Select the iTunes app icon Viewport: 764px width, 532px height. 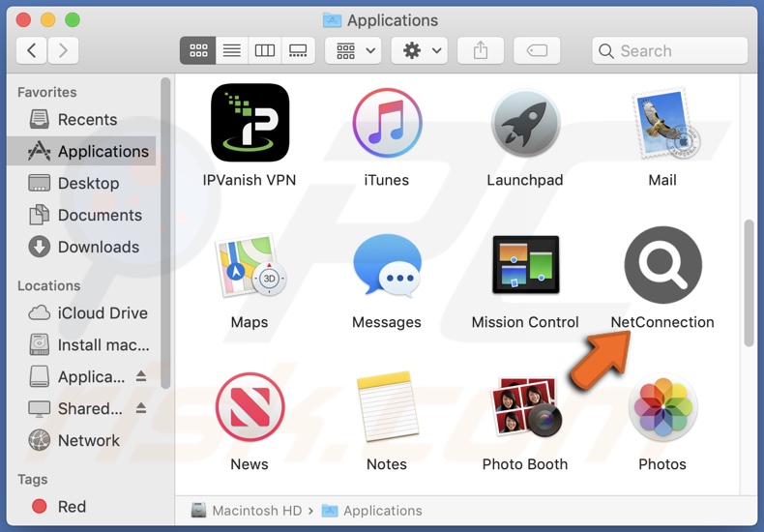pos(387,123)
